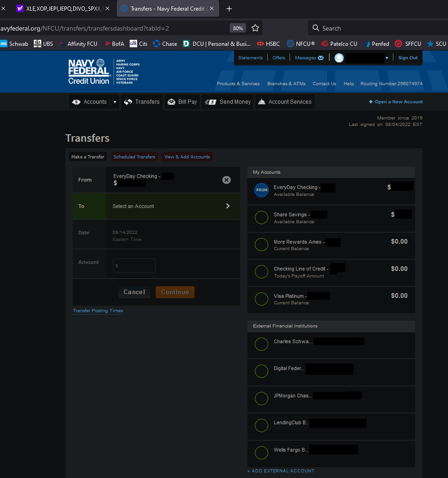Click the profile avatar icon
Image resolution: width=448 pixels, height=478 pixels.
point(339,58)
